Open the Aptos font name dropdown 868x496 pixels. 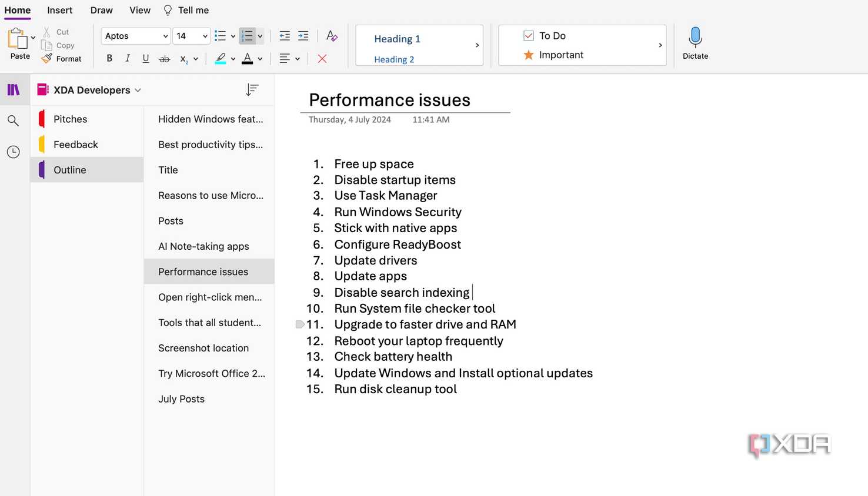click(x=136, y=36)
